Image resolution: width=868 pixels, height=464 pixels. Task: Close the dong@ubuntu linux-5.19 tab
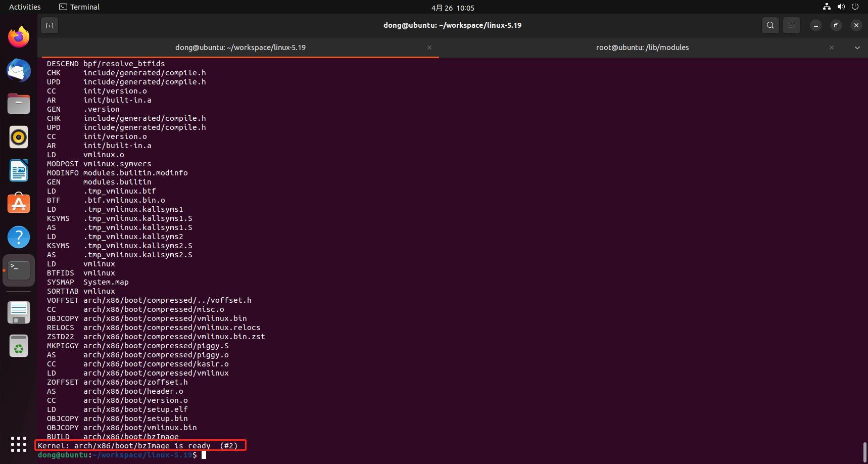pyautogui.click(x=429, y=48)
